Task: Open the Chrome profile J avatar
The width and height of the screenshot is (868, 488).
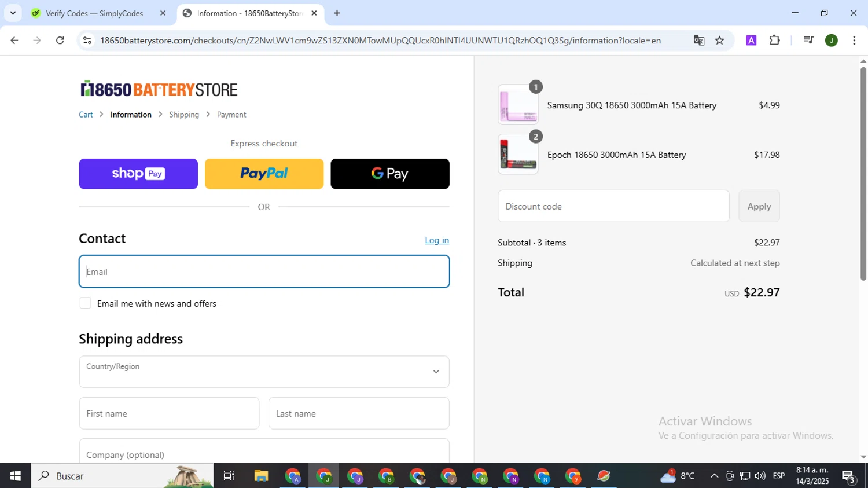Action: [832, 41]
